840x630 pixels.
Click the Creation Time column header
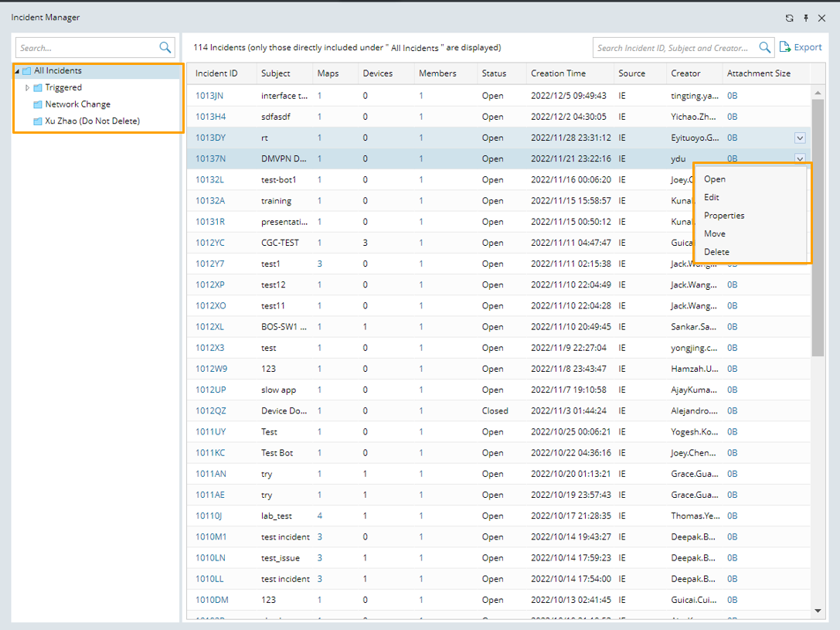coord(558,73)
